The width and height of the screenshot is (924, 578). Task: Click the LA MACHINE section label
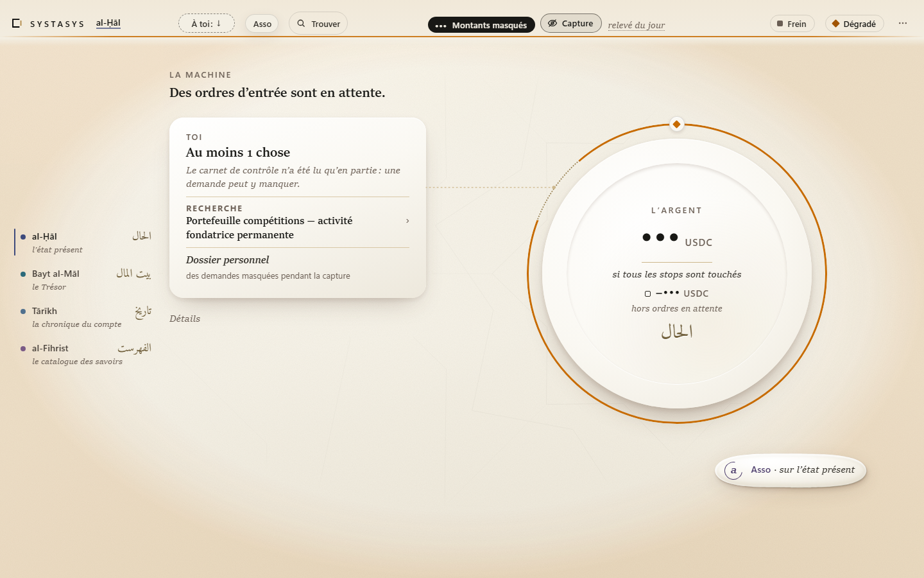click(x=200, y=74)
